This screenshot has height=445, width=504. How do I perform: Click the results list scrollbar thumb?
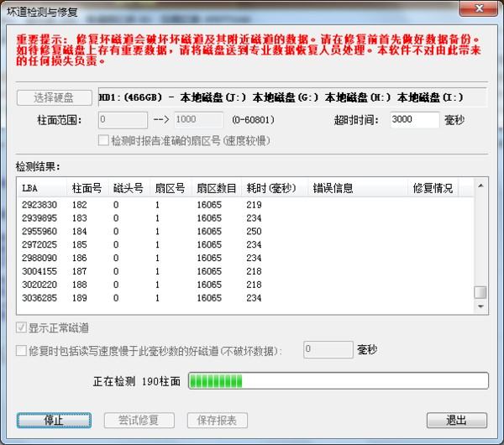(480, 292)
